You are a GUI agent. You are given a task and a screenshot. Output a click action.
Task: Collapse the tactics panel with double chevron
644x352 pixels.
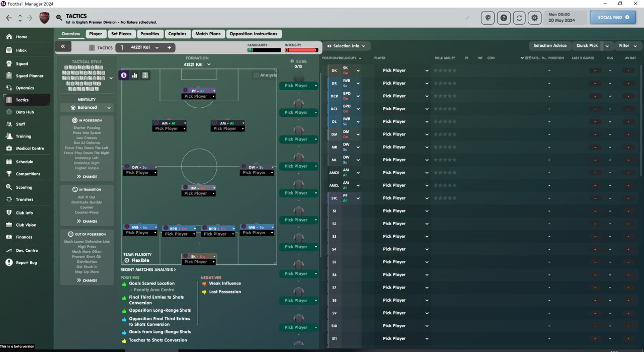pos(63,47)
